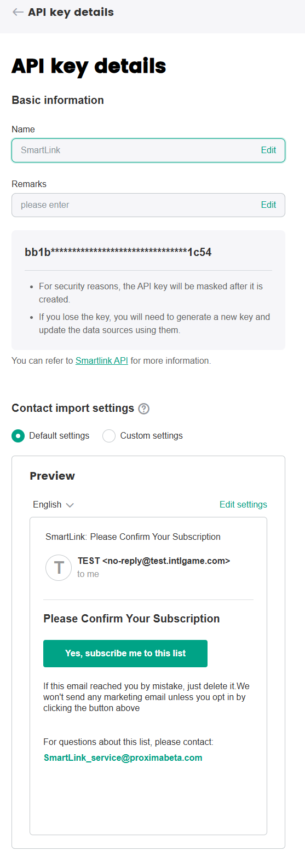This screenshot has width=305, height=868.
Task: Open the English language dropdown
Action: (53, 505)
